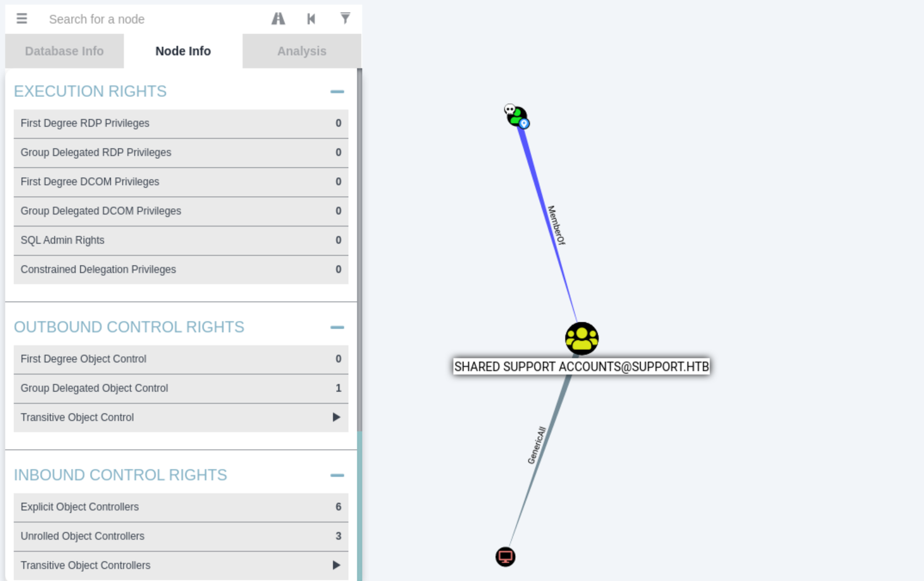The image size is (924, 581).
Task: Collapse the Execution Rights section
Action: click(337, 92)
